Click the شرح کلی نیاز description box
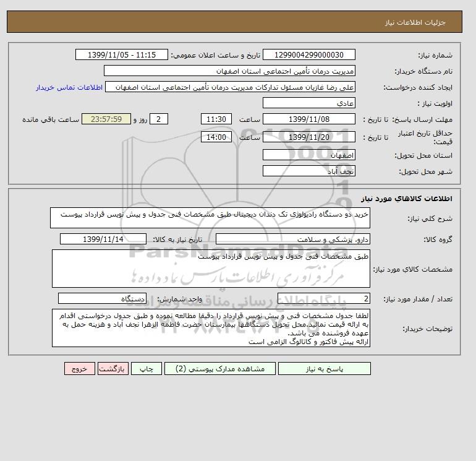 coord(210,218)
